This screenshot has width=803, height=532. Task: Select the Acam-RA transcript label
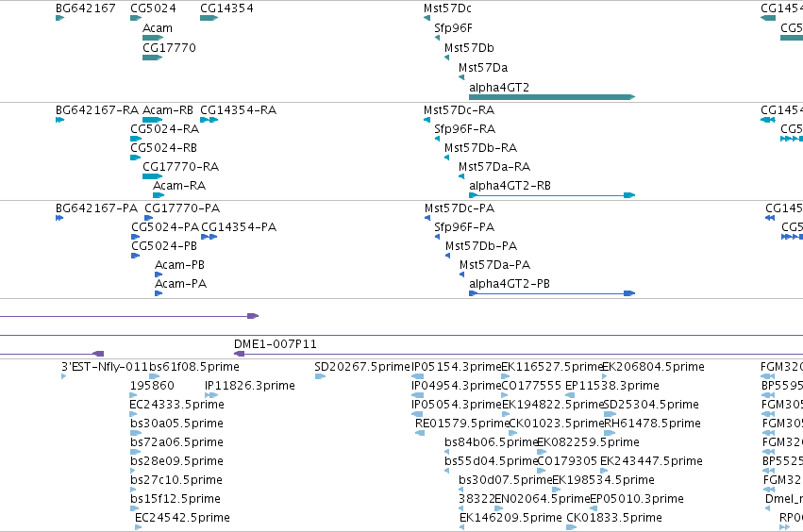tap(179, 186)
